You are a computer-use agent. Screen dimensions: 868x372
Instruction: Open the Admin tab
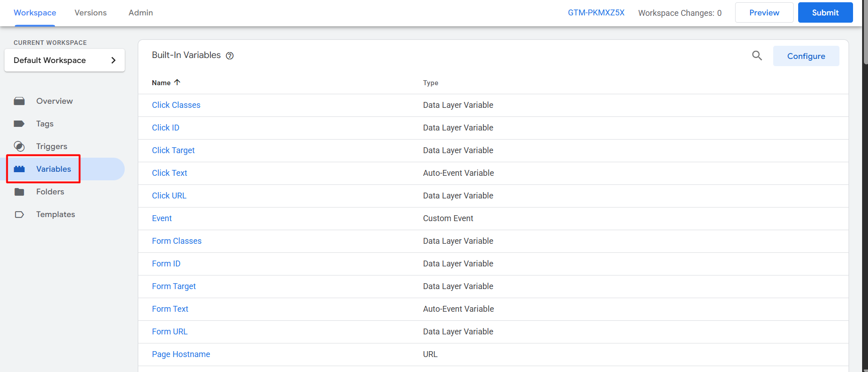tap(141, 13)
